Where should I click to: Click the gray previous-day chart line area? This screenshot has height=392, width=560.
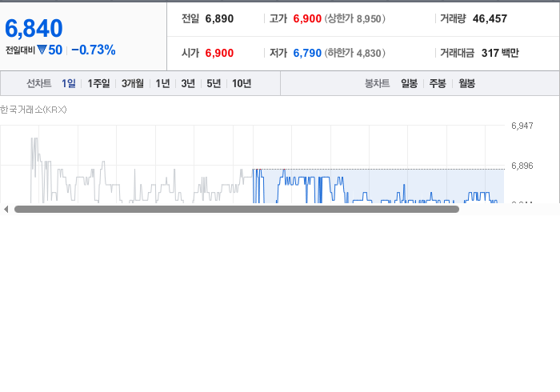[x=141, y=171]
